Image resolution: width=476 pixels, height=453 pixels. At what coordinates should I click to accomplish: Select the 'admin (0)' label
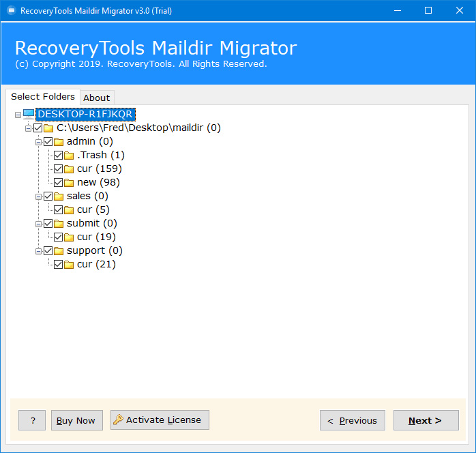pos(90,141)
